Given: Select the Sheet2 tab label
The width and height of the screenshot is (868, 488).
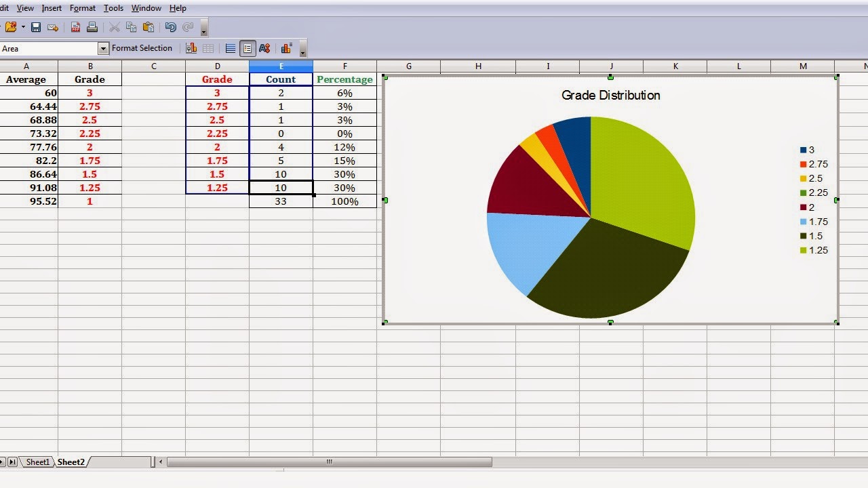Looking at the screenshot, I should pos(71,462).
